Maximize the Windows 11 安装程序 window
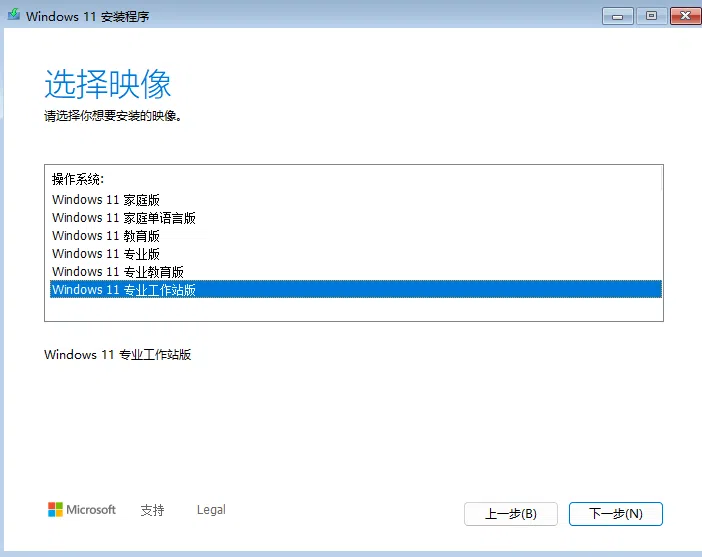 pyautogui.click(x=651, y=16)
